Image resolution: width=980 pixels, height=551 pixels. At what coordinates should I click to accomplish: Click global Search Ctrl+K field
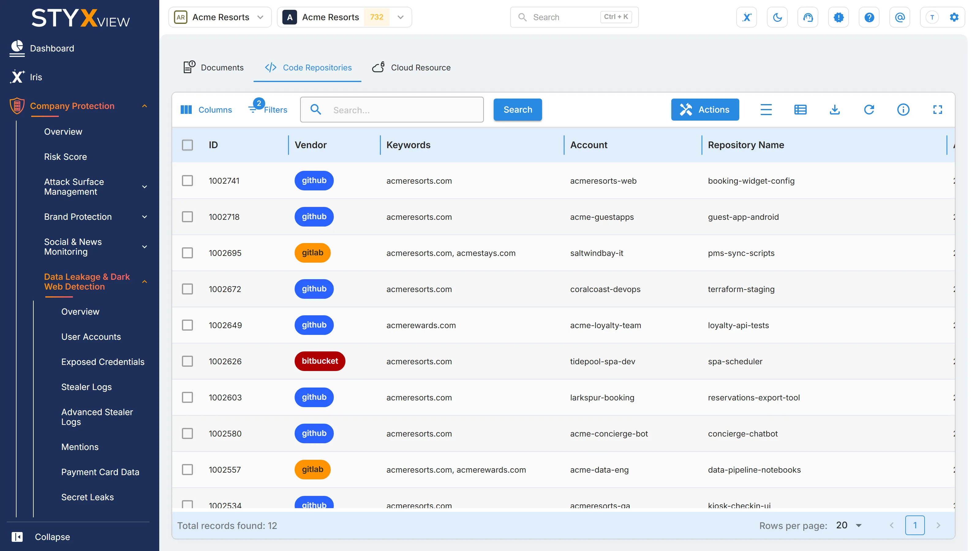[574, 17]
